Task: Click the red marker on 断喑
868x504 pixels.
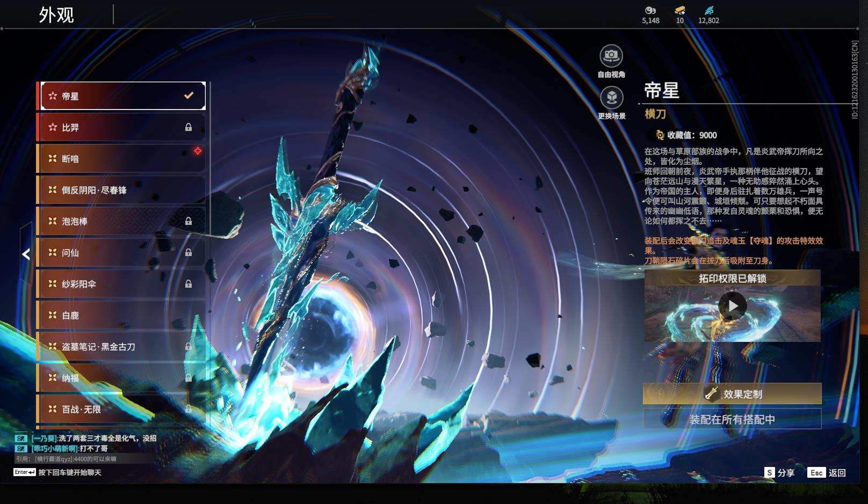Action: point(198,151)
